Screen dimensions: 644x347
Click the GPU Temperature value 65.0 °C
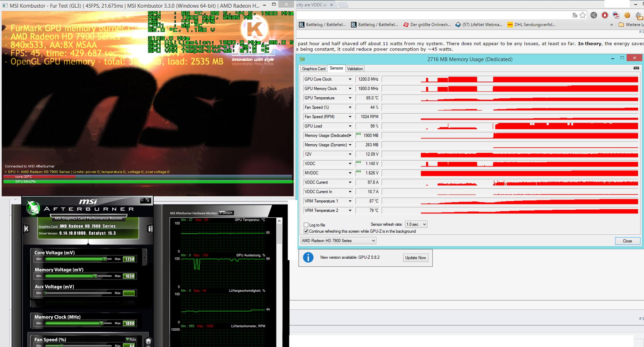coord(367,98)
